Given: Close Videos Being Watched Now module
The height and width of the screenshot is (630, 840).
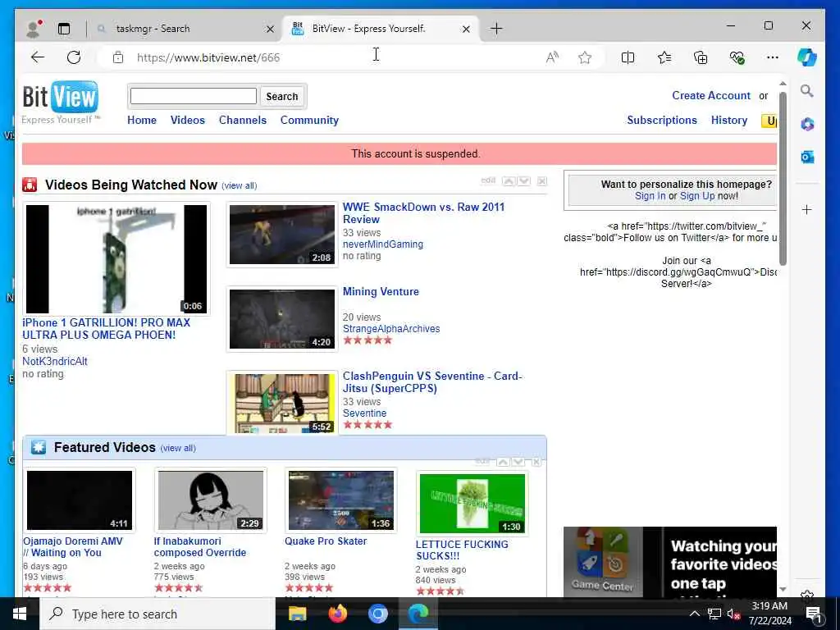Looking at the screenshot, I should [x=542, y=181].
